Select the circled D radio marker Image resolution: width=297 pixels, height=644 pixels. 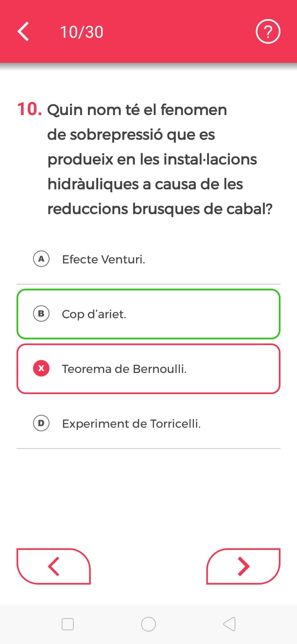[41, 423]
